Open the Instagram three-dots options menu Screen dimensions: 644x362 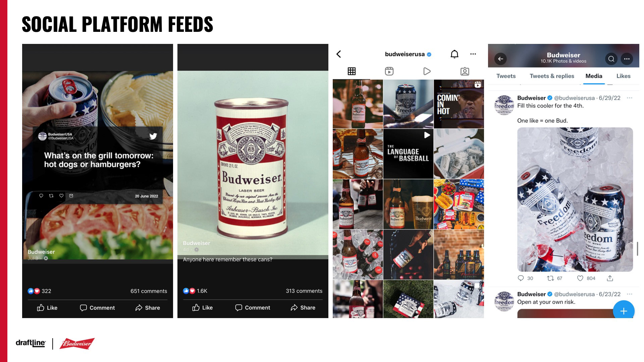[x=473, y=54]
